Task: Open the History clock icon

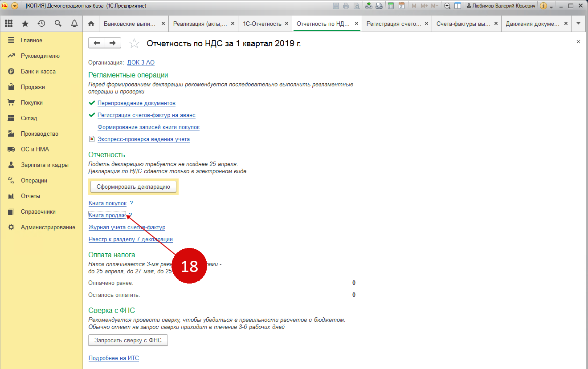Action: click(41, 24)
